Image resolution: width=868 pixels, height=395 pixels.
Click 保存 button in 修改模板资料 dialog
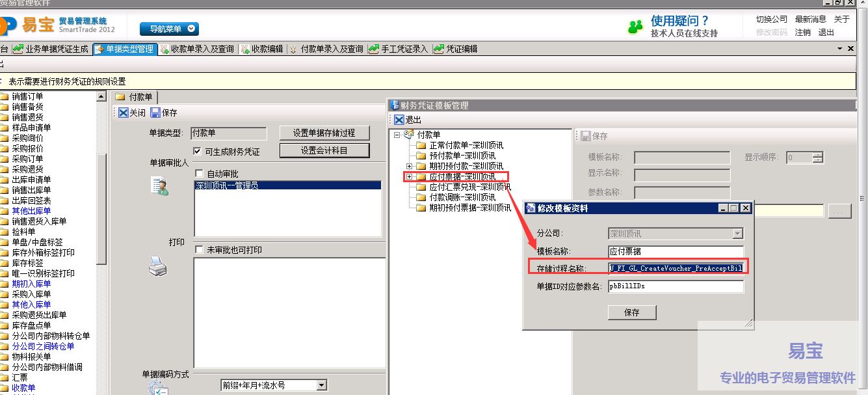click(x=631, y=312)
